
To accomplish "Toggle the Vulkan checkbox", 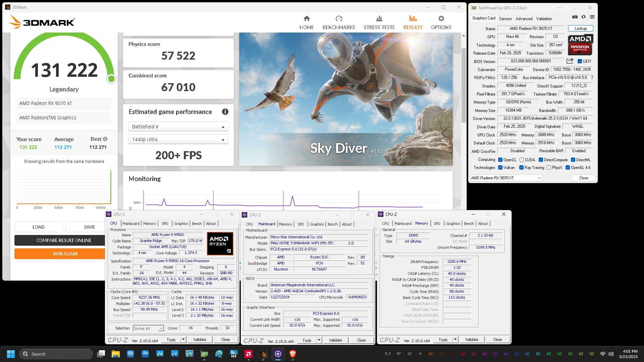I will [500, 168].
